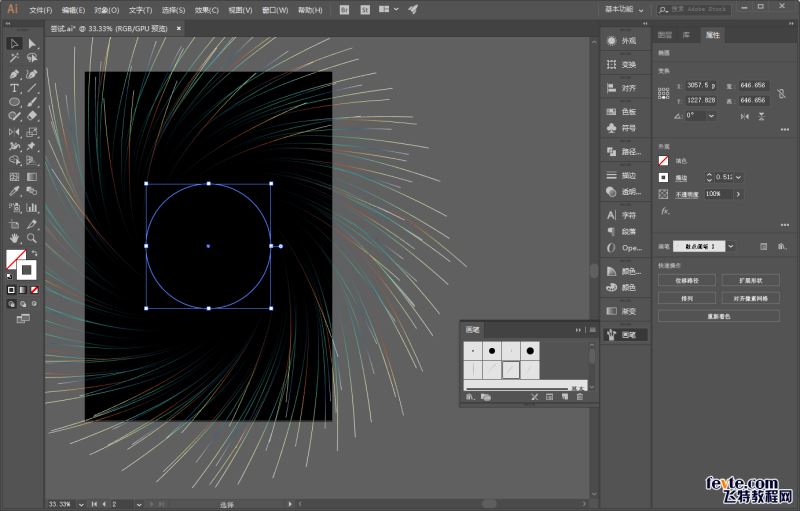Click the 重新着色 (Recolor) button
This screenshot has width=800, height=511.
pyautogui.click(x=719, y=316)
